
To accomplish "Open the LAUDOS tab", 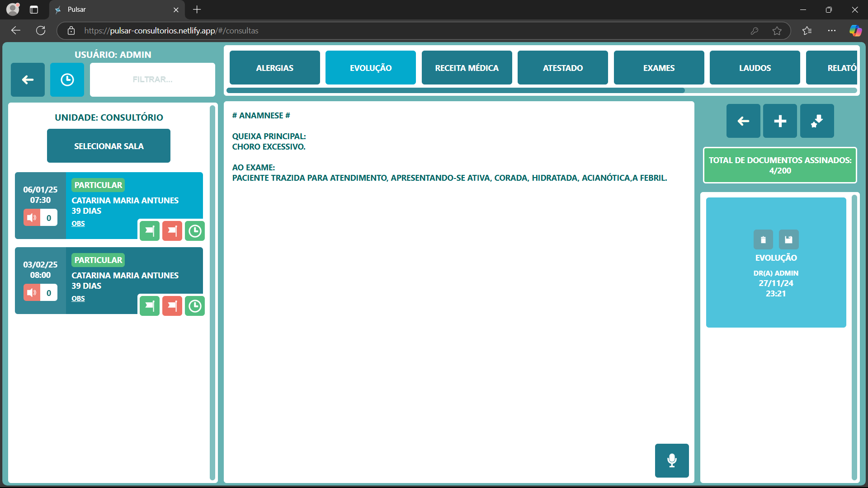I will coord(755,68).
